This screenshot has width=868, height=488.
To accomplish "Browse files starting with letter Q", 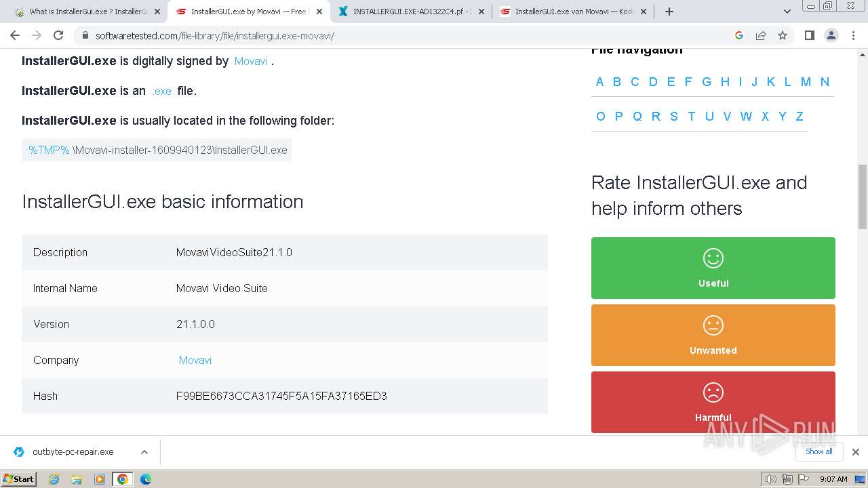I will (637, 117).
